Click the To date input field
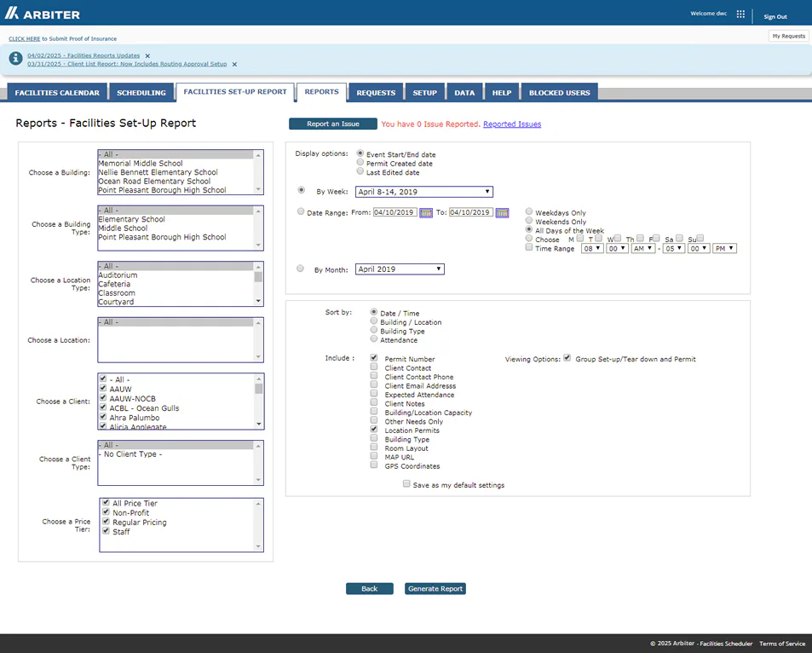The image size is (812, 653). click(x=471, y=212)
